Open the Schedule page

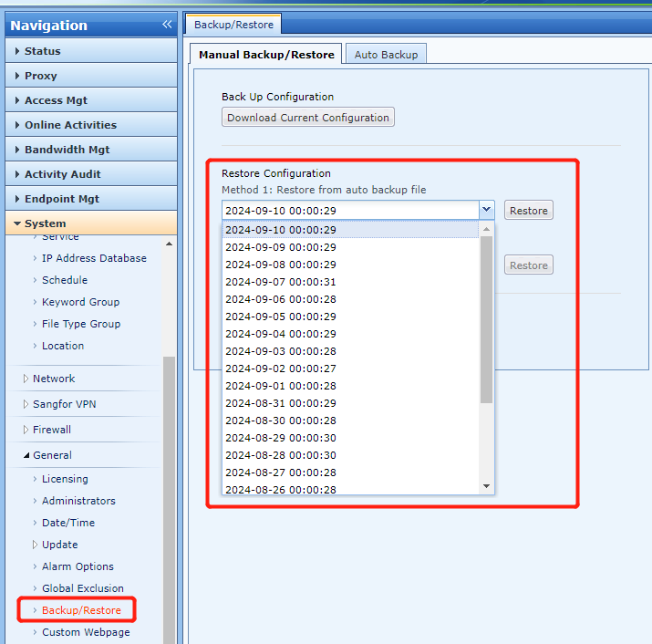click(65, 280)
